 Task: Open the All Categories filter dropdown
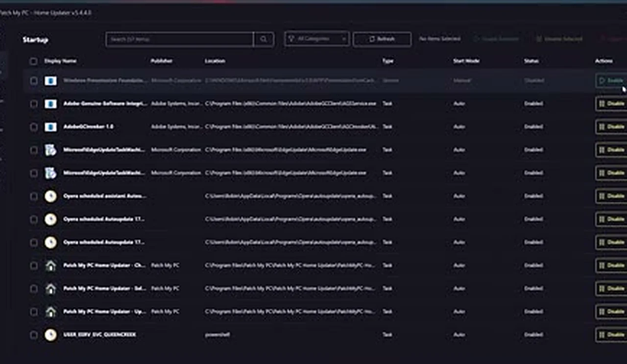coord(316,39)
